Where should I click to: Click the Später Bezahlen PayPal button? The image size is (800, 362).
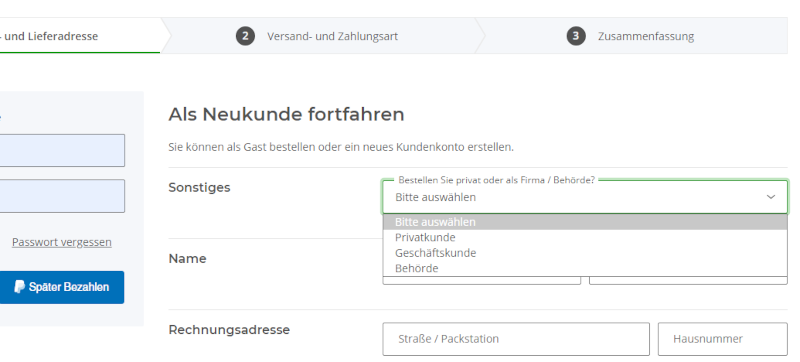click(62, 288)
